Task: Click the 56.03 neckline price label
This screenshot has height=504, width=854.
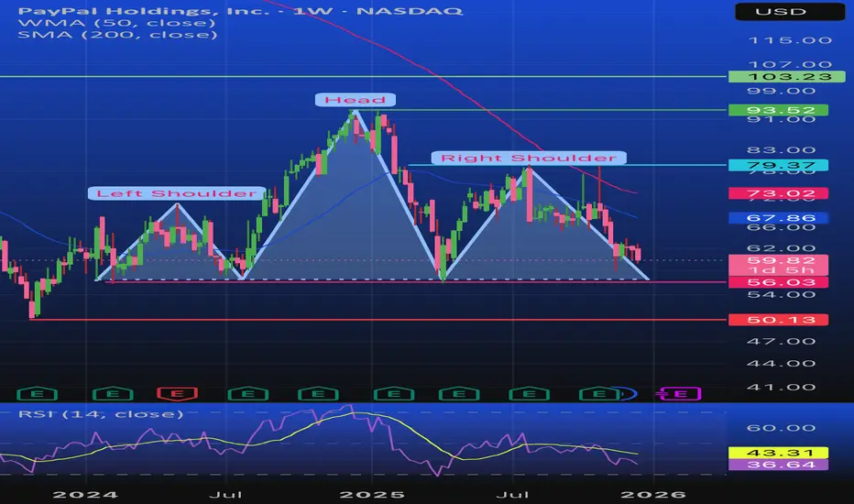Action: point(778,282)
